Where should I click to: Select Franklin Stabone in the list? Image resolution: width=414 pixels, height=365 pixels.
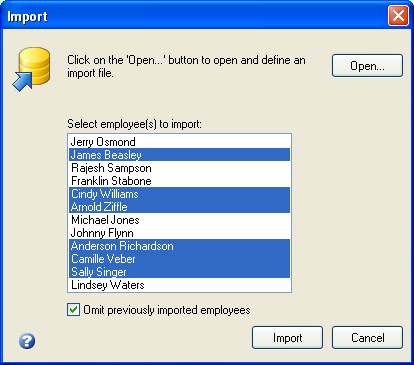click(x=179, y=181)
